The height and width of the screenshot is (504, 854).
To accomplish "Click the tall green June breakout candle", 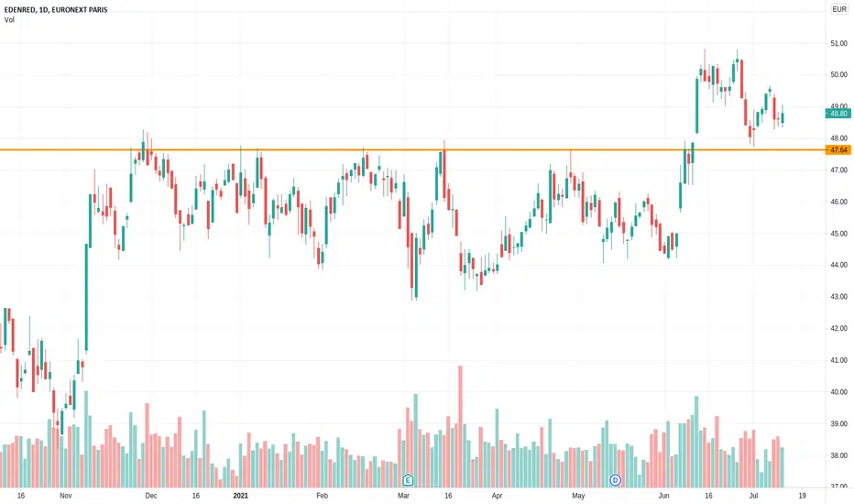I will click(x=696, y=105).
